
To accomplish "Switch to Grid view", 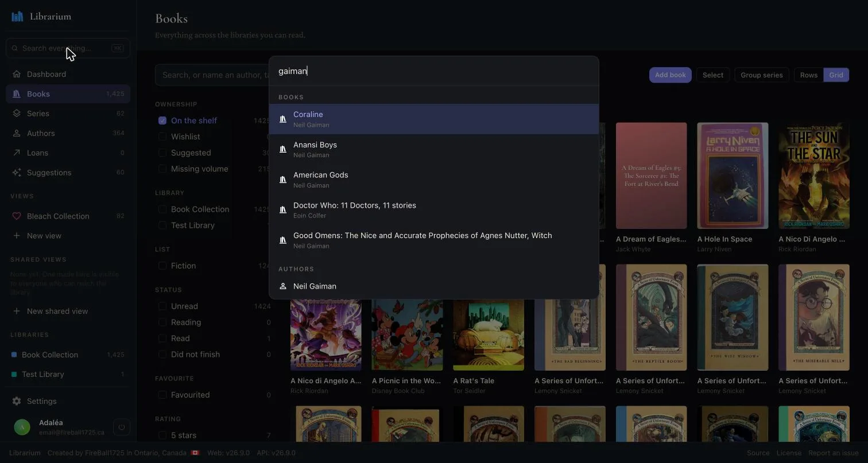I will click(x=836, y=75).
